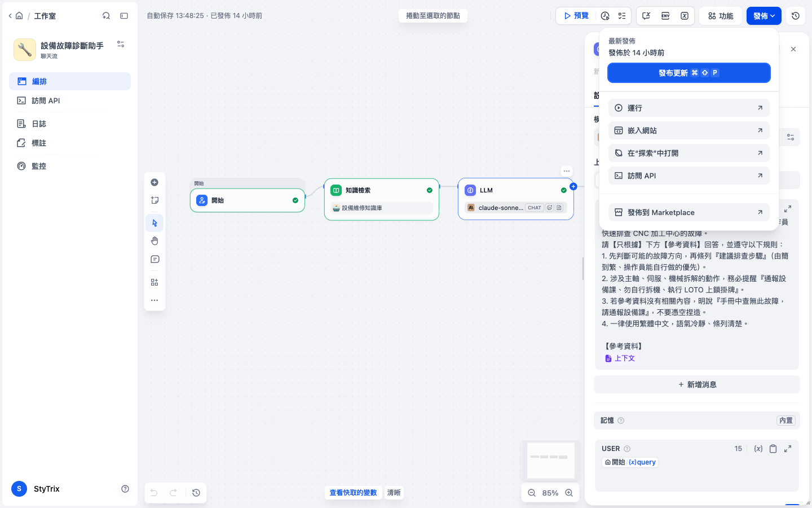Click the zoom out magnifier icon
This screenshot has height=508, width=812.
[x=532, y=493]
